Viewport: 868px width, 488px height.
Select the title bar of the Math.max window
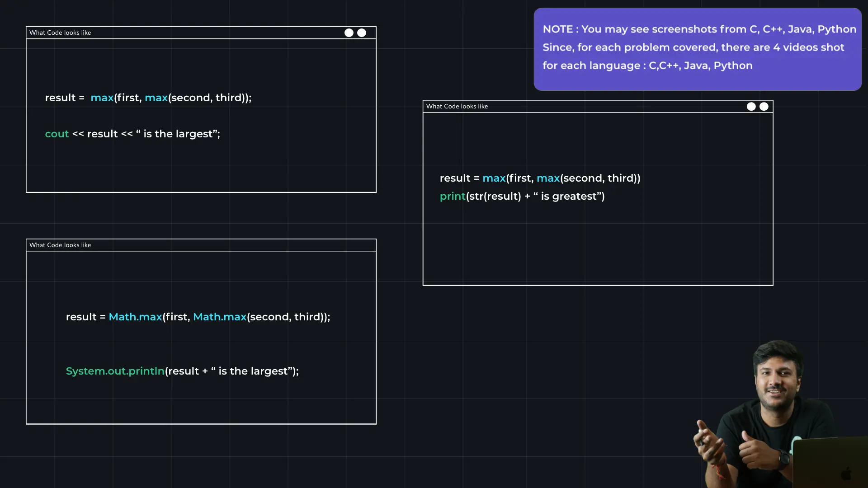tap(201, 245)
